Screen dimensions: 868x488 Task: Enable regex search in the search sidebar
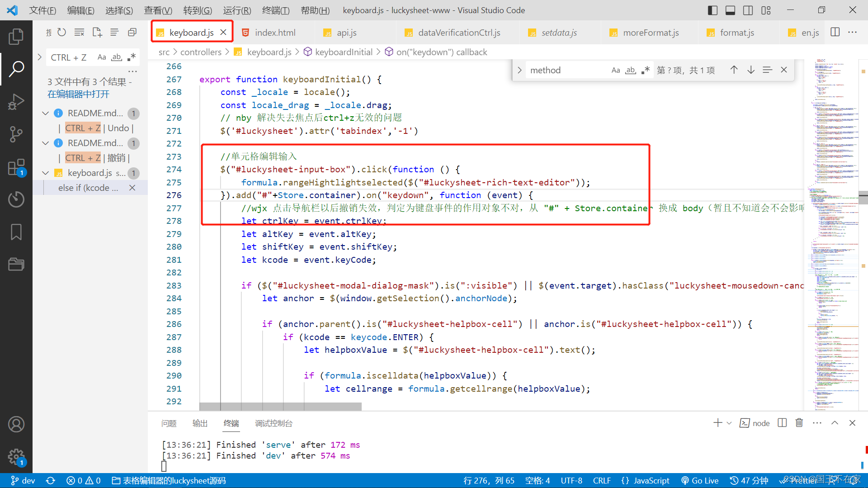tap(132, 57)
